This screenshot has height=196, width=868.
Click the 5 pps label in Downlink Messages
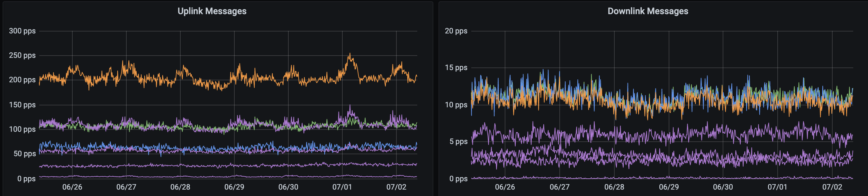458,141
